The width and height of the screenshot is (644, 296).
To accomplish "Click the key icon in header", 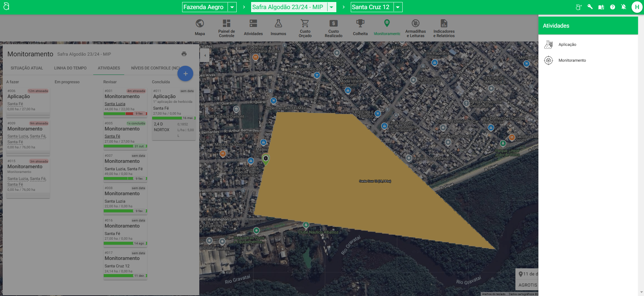I will [x=590, y=7].
